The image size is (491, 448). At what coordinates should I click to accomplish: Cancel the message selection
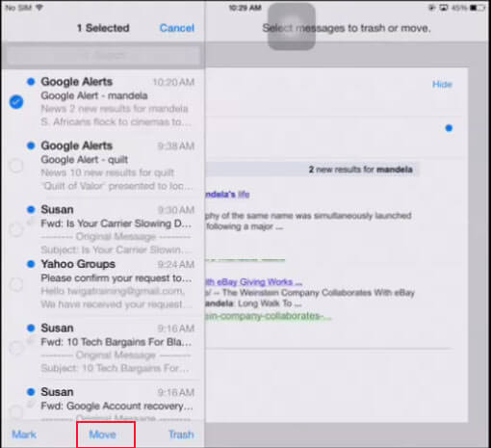[177, 28]
